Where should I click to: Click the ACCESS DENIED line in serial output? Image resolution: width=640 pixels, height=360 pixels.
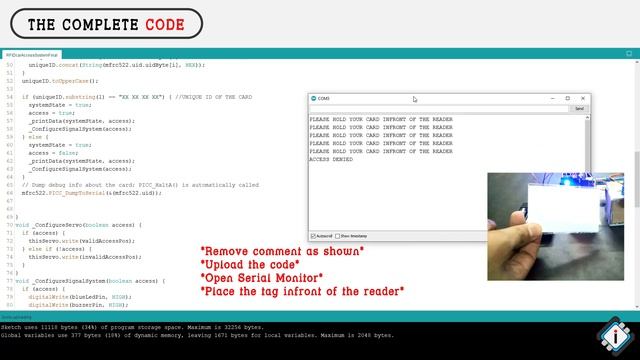(331, 159)
